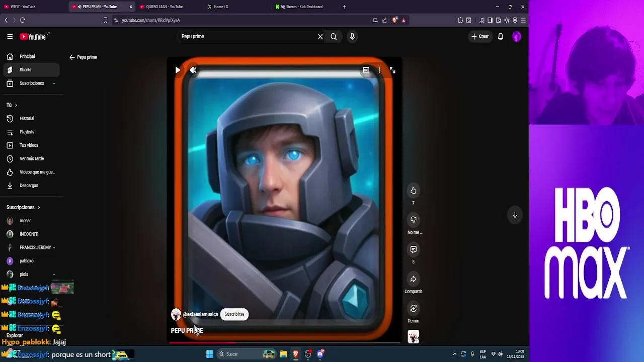
Task: Go to the YouTube logo home link
Action: click(x=33, y=37)
